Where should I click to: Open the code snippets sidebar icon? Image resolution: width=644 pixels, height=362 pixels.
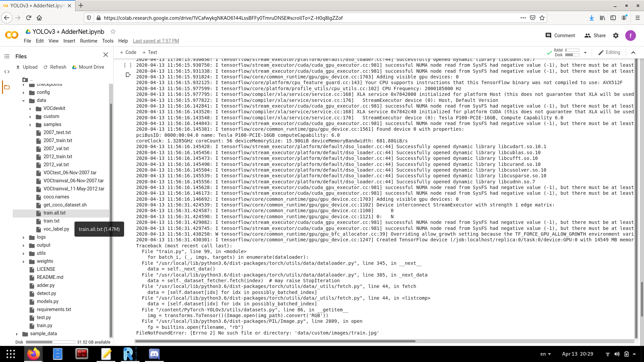pos(7,72)
